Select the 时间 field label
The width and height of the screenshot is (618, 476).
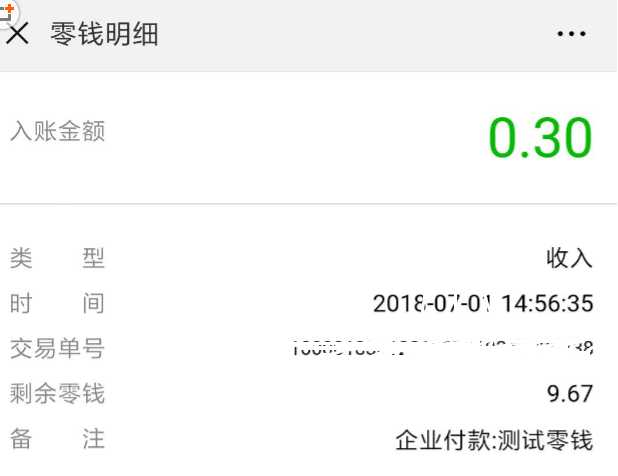tap(58, 303)
